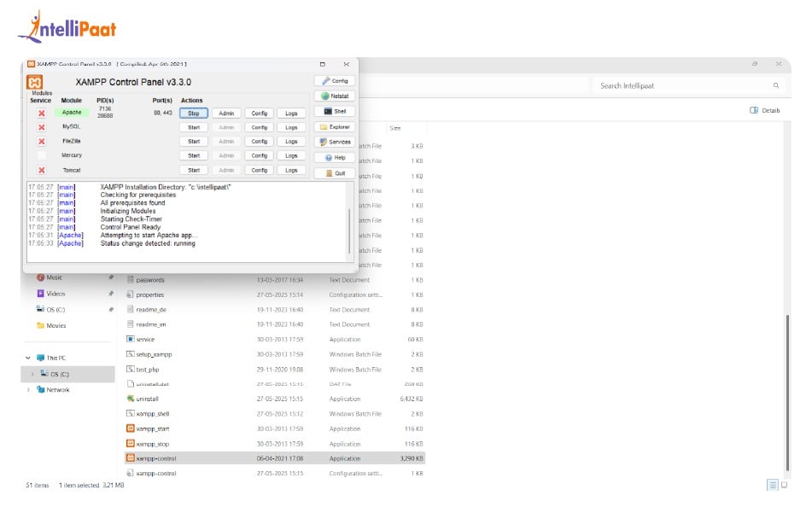The height and width of the screenshot is (513, 812).
Task: Open Netstat from the XAMPP panel
Action: [335, 96]
